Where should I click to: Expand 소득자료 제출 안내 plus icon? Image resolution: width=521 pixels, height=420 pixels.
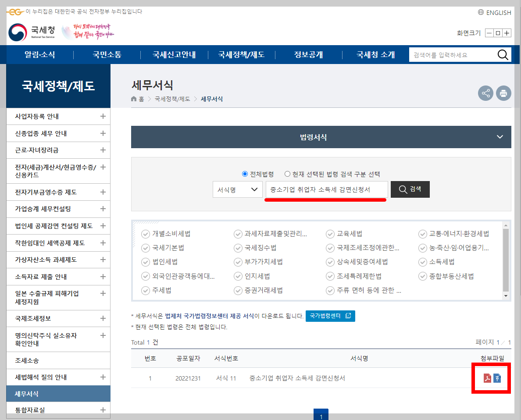(x=103, y=277)
